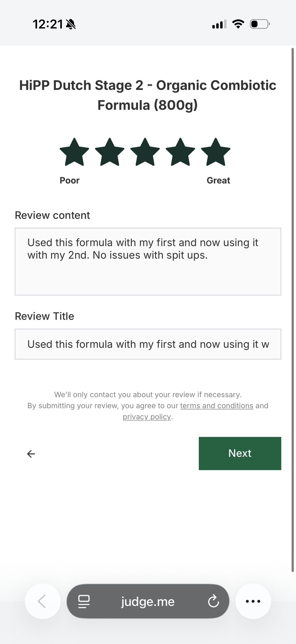Tap the battery indicator in status bar
The width and height of the screenshot is (296, 644).
pos(260,24)
